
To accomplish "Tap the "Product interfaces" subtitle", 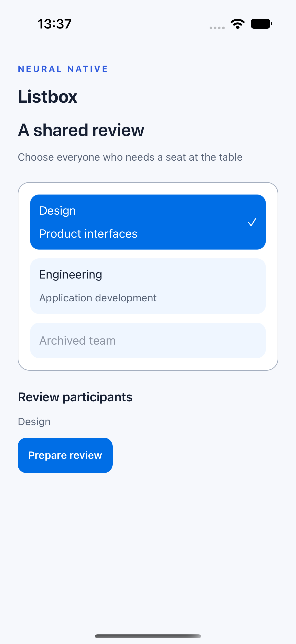I will (x=88, y=234).
